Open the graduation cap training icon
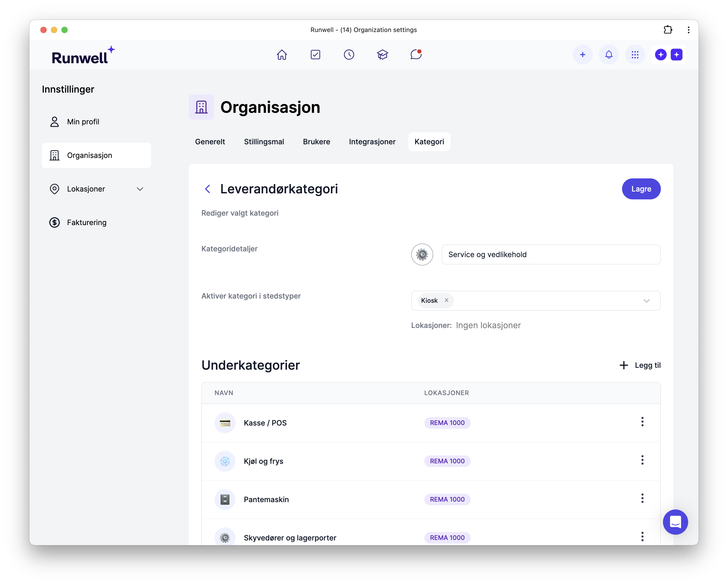728x584 pixels. (382, 55)
